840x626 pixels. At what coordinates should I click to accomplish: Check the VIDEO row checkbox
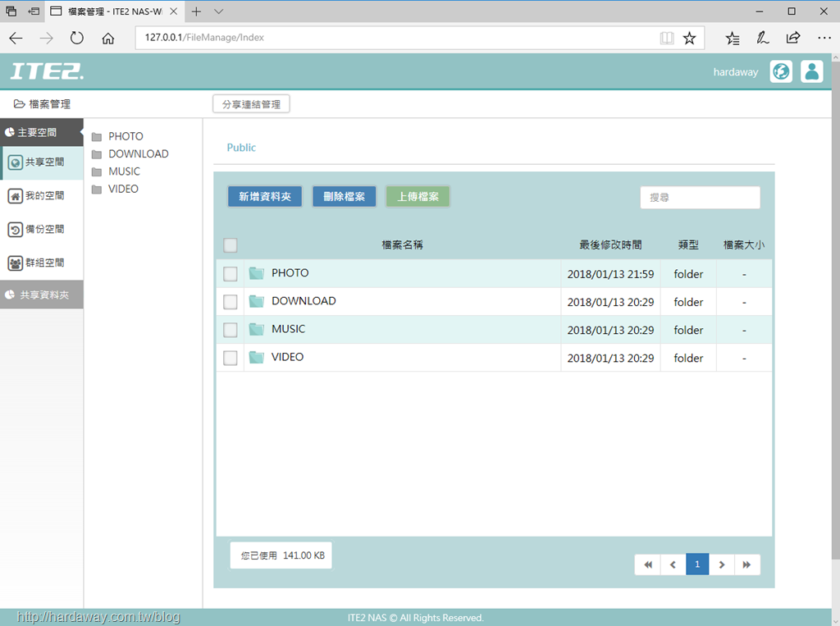point(231,358)
